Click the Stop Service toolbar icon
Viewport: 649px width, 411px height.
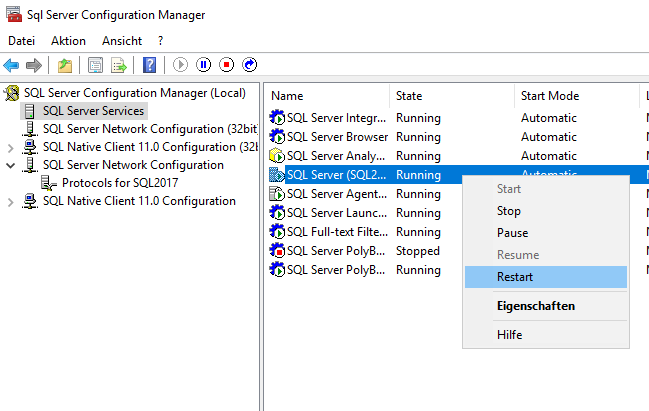(226, 65)
